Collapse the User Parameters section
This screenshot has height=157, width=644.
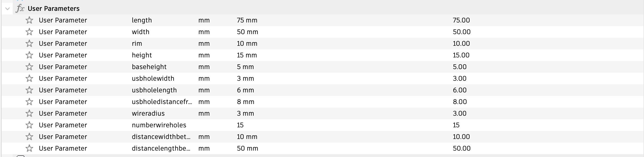7,9
